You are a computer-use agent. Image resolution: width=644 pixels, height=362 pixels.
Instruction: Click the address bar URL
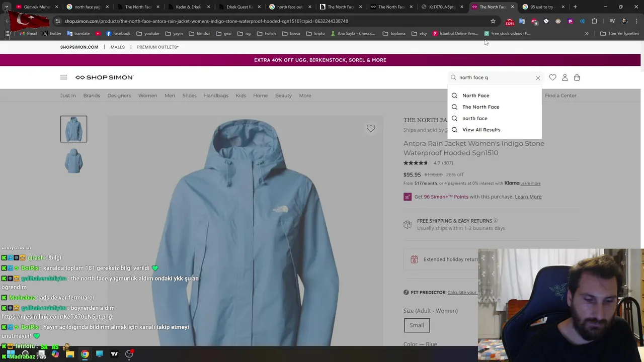click(x=206, y=21)
